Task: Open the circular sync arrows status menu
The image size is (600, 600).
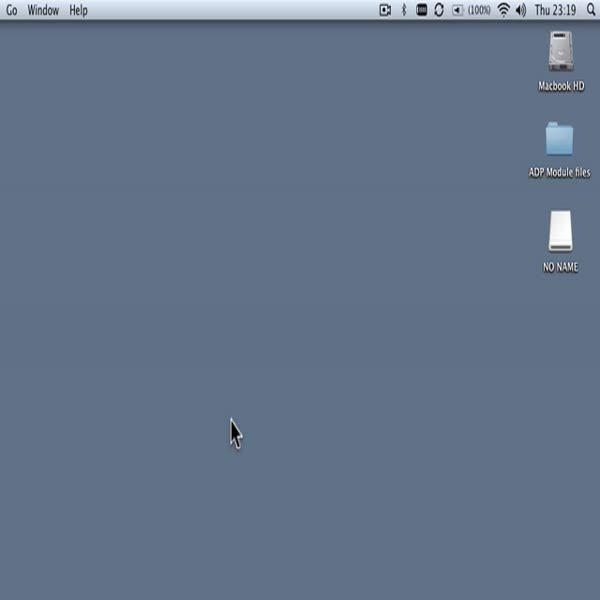Action: click(x=439, y=10)
